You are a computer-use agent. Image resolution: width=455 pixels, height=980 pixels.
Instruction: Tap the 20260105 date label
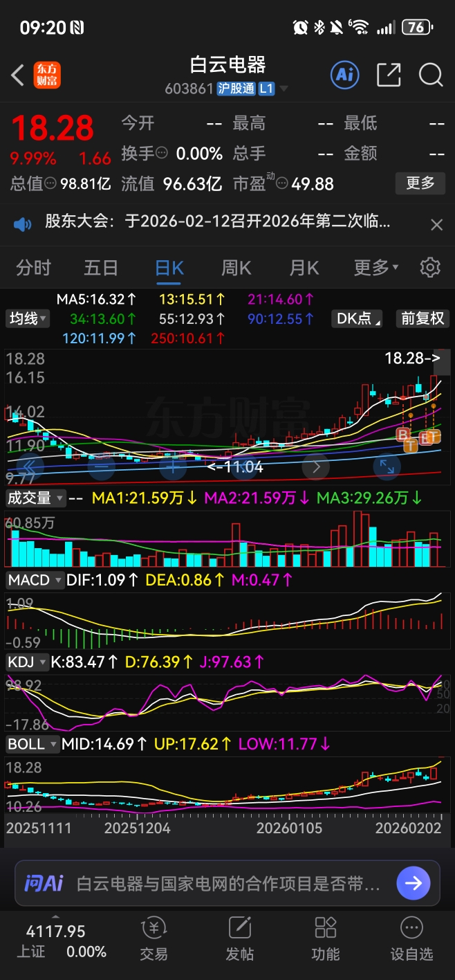point(290,828)
